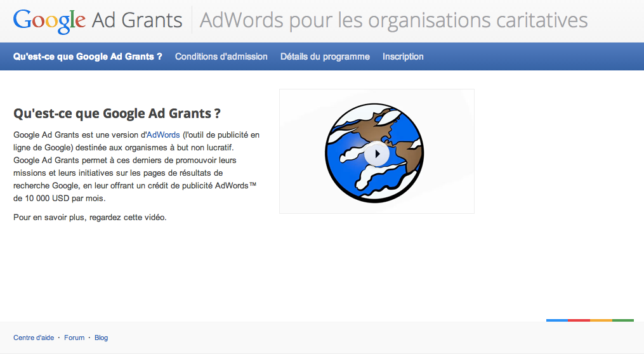
Task: Open the 'Centre d'aide' footer link
Action: [x=34, y=338]
